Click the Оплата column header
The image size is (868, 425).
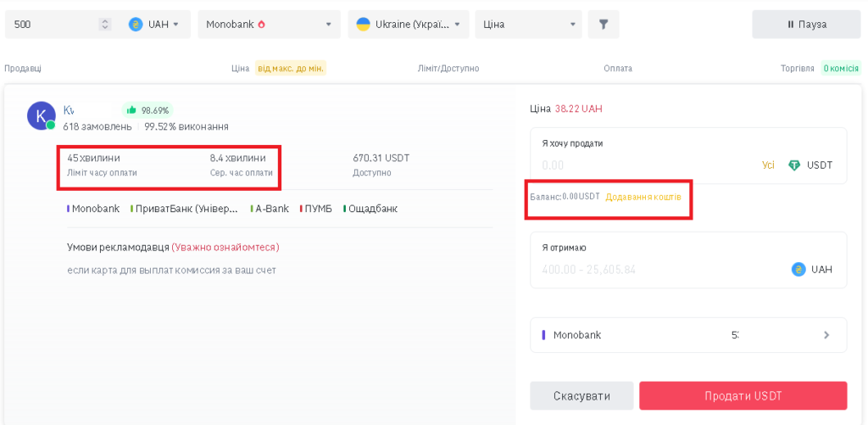coord(618,69)
